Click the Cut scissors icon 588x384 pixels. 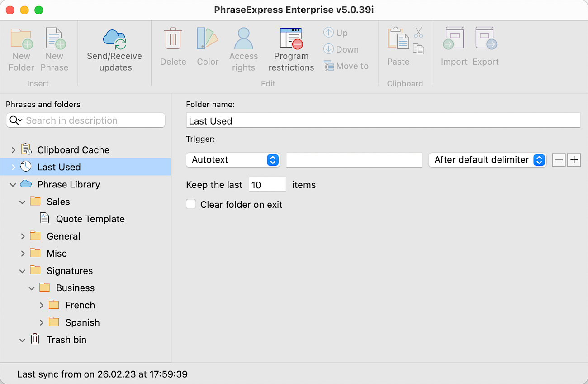click(x=418, y=33)
